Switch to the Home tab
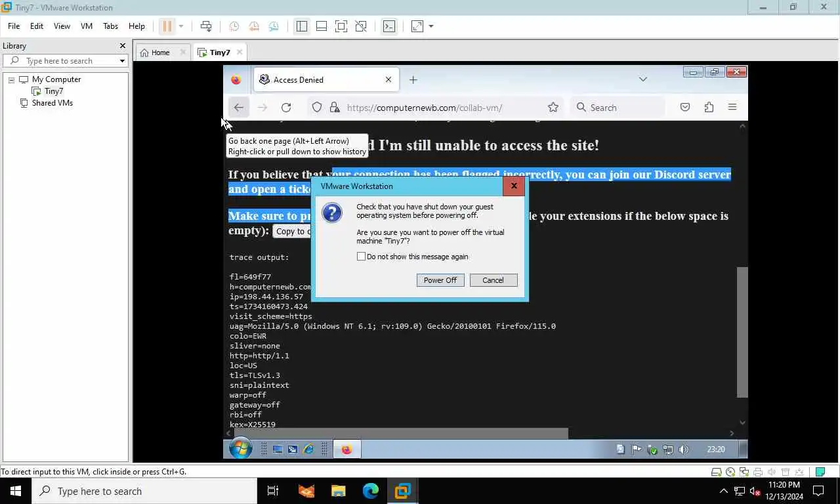This screenshot has height=504, width=840. [x=160, y=52]
